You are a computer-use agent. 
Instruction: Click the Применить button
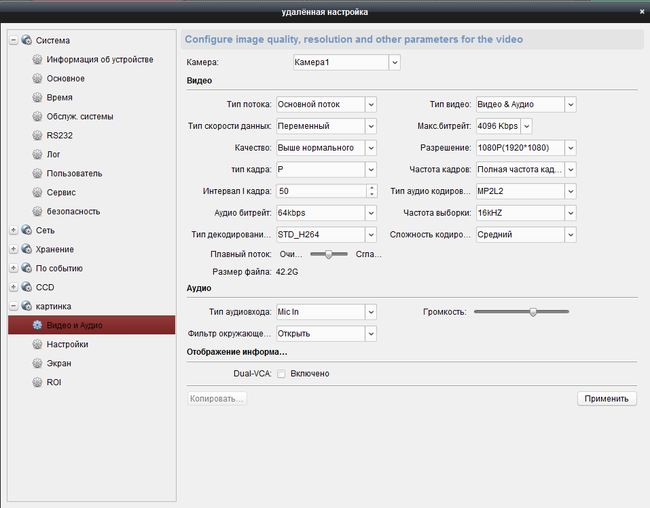click(606, 399)
